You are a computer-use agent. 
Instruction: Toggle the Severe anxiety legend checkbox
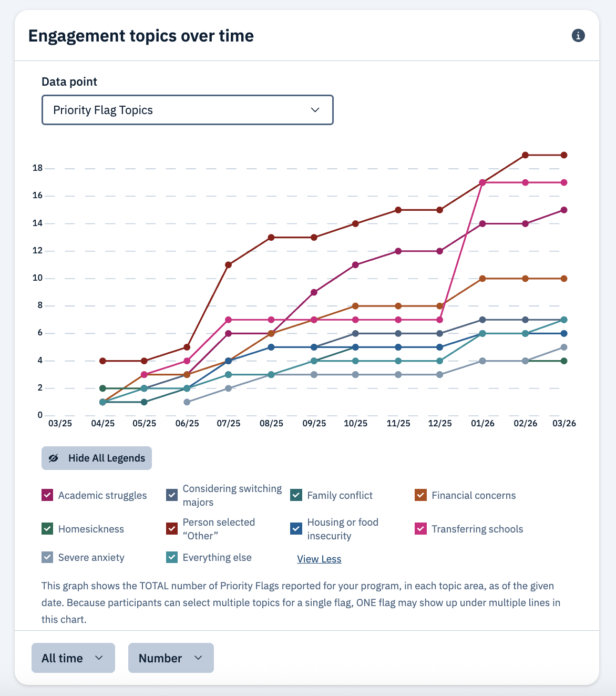click(47, 557)
